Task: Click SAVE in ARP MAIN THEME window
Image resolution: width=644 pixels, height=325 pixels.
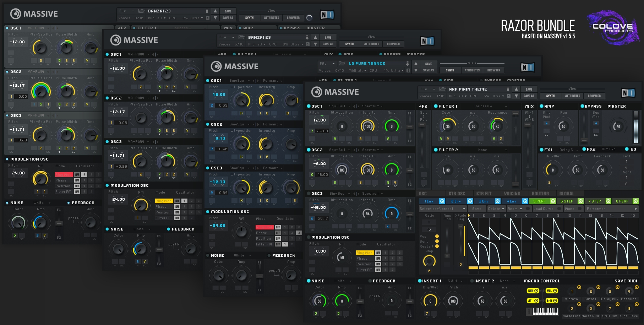Action: (529, 90)
